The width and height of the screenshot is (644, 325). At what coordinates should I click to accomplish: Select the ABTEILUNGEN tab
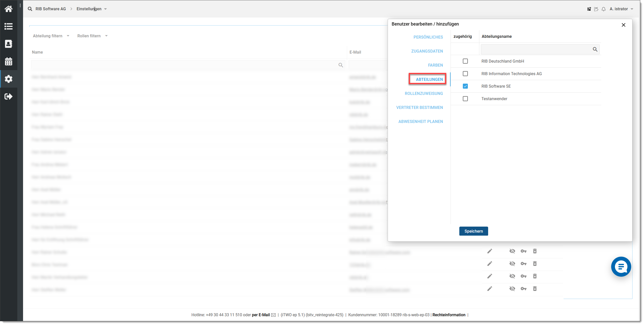click(x=429, y=79)
